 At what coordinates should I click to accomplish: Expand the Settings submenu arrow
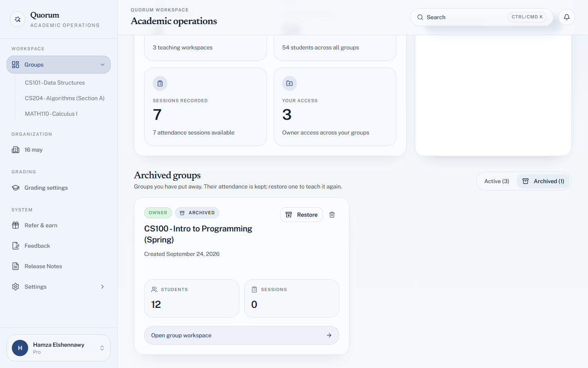pos(102,287)
